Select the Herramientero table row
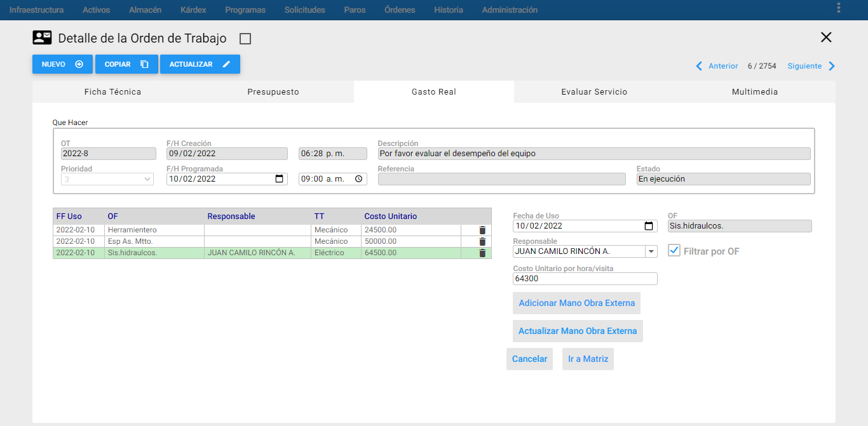Image resolution: width=868 pixels, height=426 pixels. pos(272,230)
